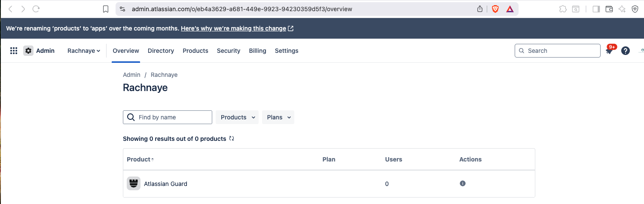The height and width of the screenshot is (204, 644).
Task: Go back with browser back arrow
Action: click(11, 9)
